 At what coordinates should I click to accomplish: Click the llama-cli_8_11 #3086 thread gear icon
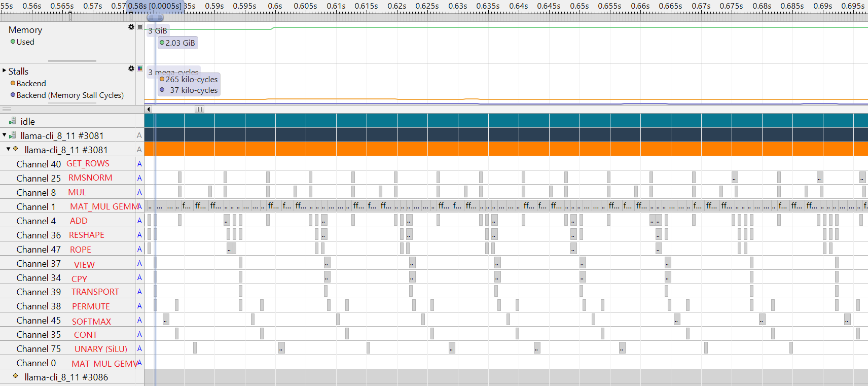(16, 376)
